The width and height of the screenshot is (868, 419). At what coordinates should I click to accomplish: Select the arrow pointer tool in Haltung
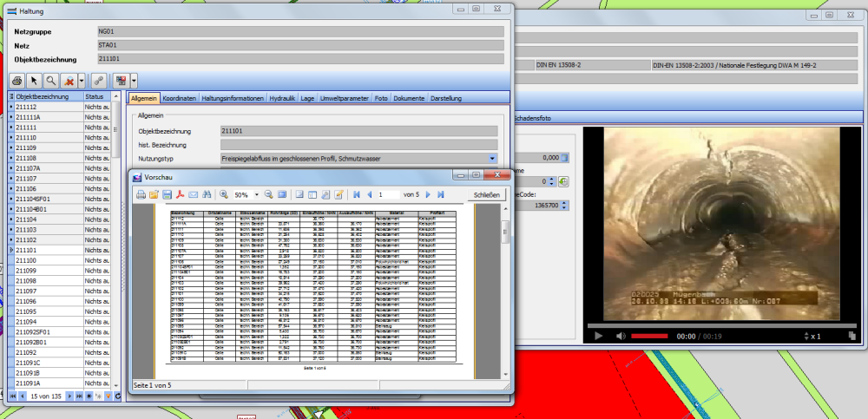pos(34,81)
